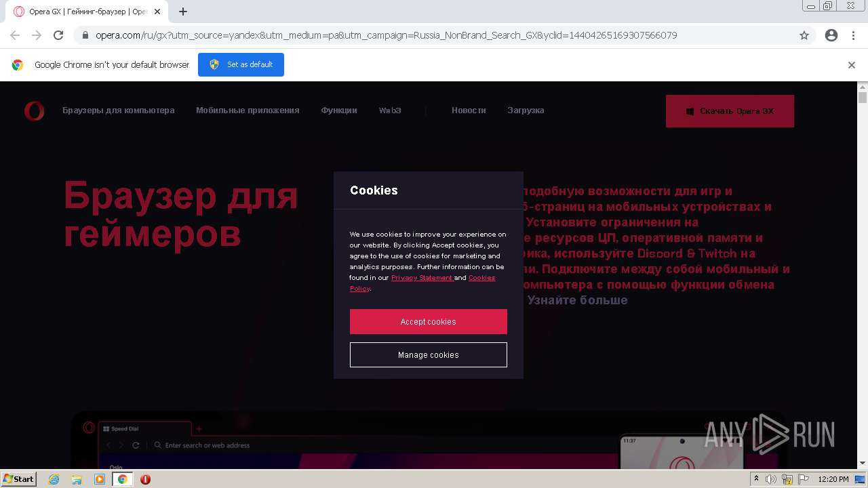Click the Скачать Opera GX button
The width and height of the screenshot is (868, 488).
pos(730,111)
